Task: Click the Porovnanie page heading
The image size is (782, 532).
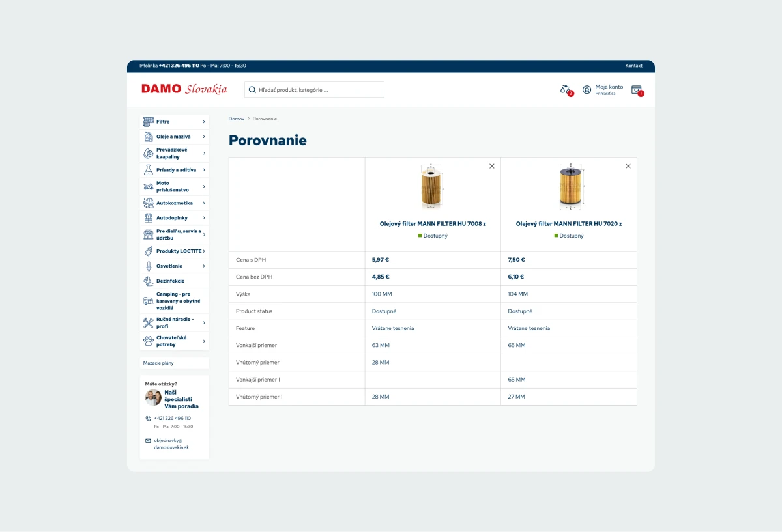Action: (267, 140)
